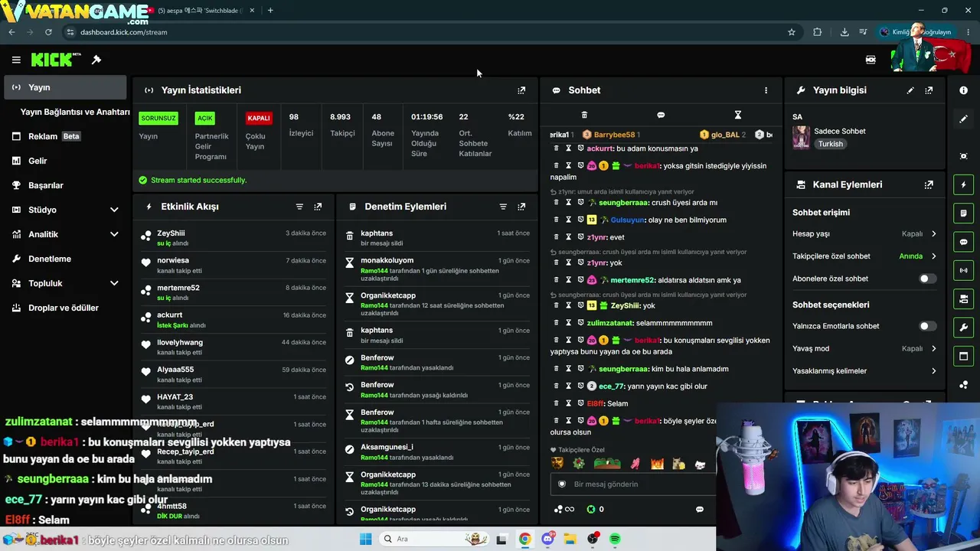Edit stream info with the pencil in Yayın bilgisi
The width and height of the screenshot is (980, 551).
point(910,90)
